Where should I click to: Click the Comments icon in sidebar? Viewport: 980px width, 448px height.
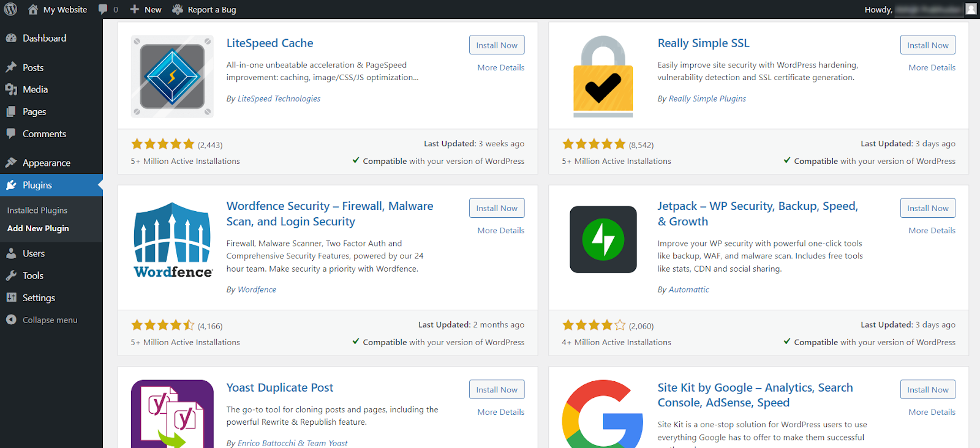pyautogui.click(x=11, y=133)
